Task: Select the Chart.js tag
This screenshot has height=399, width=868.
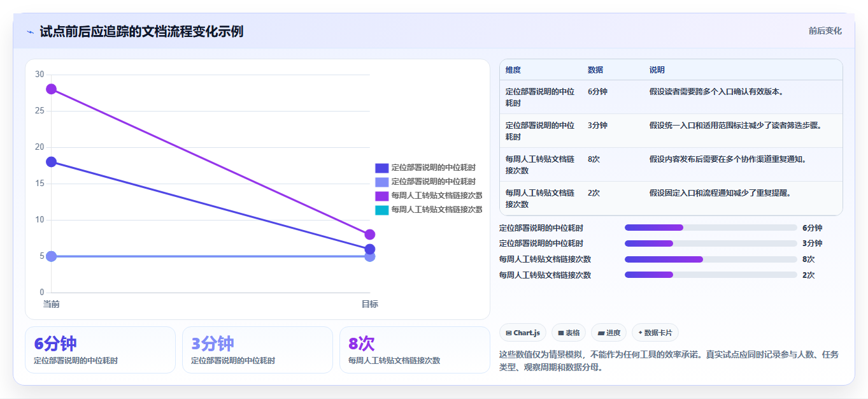Action: pyautogui.click(x=523, y=333)
